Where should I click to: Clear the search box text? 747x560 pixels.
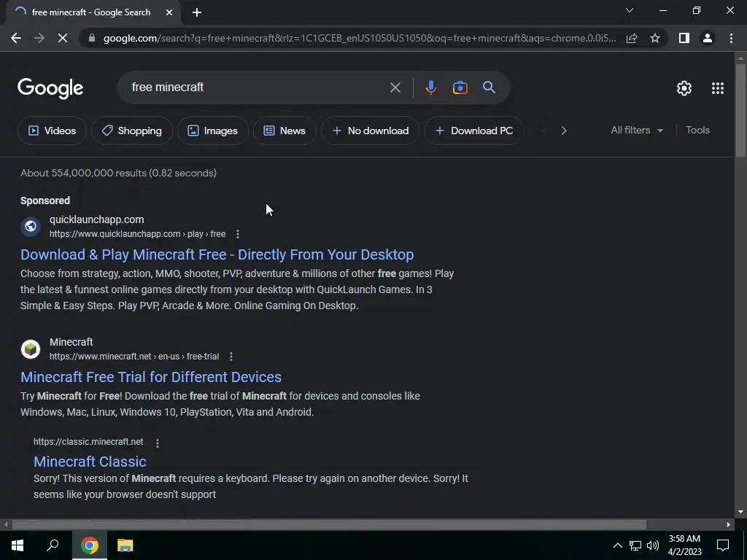[x=395, y=87]
